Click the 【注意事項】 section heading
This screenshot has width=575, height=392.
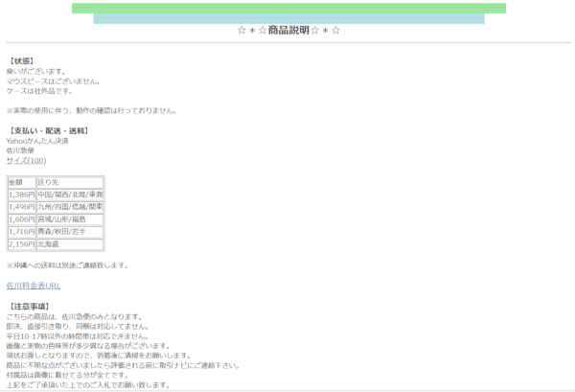29,307
